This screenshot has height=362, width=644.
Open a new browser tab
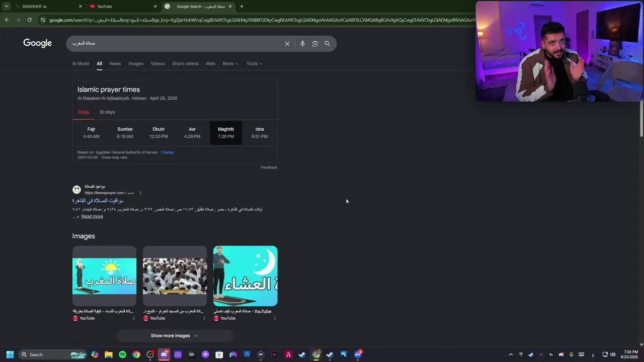tap(242, 7)
